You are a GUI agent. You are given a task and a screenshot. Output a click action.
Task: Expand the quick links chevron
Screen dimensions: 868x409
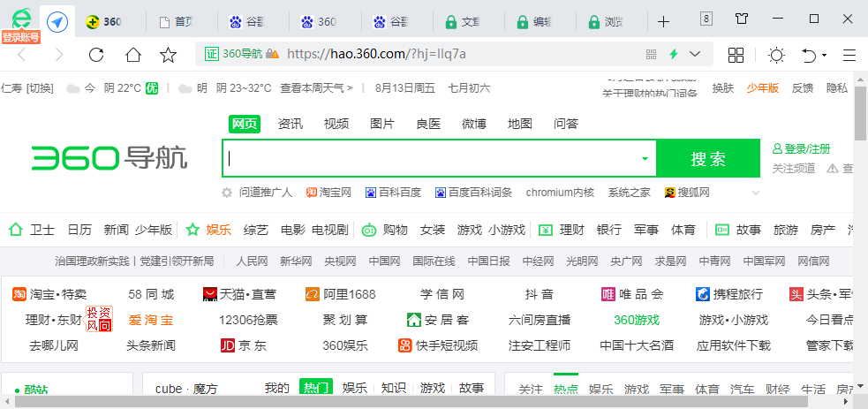pyautogui.click(x=756, y=193)
